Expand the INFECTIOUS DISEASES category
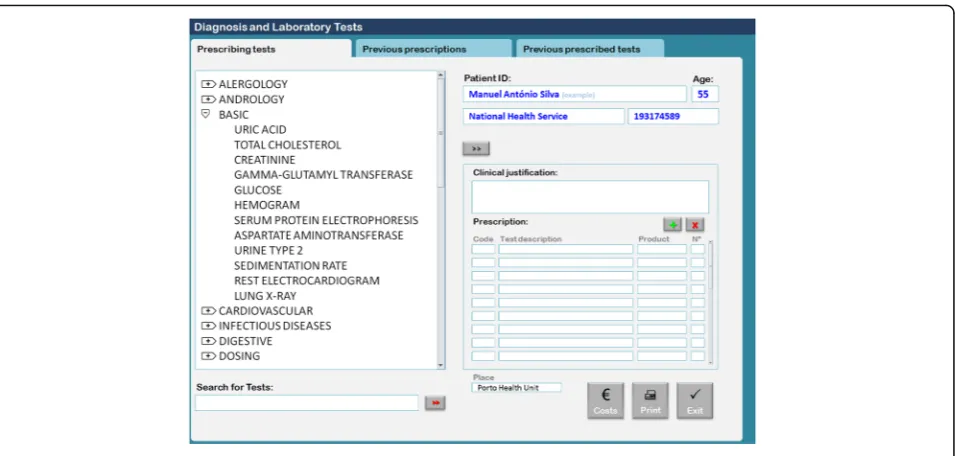This screenshot has width=955, height=456. [x=209, y=326]
